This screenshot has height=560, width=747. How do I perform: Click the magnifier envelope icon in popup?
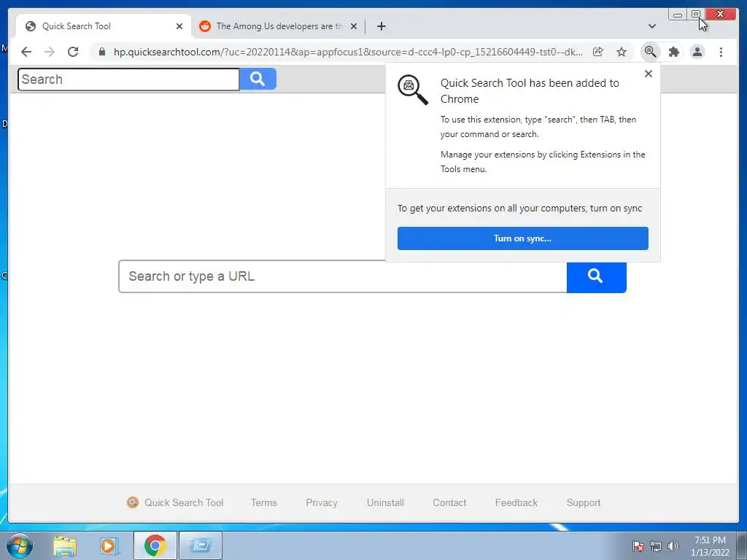pyautogui.click(x=413, y=90)
